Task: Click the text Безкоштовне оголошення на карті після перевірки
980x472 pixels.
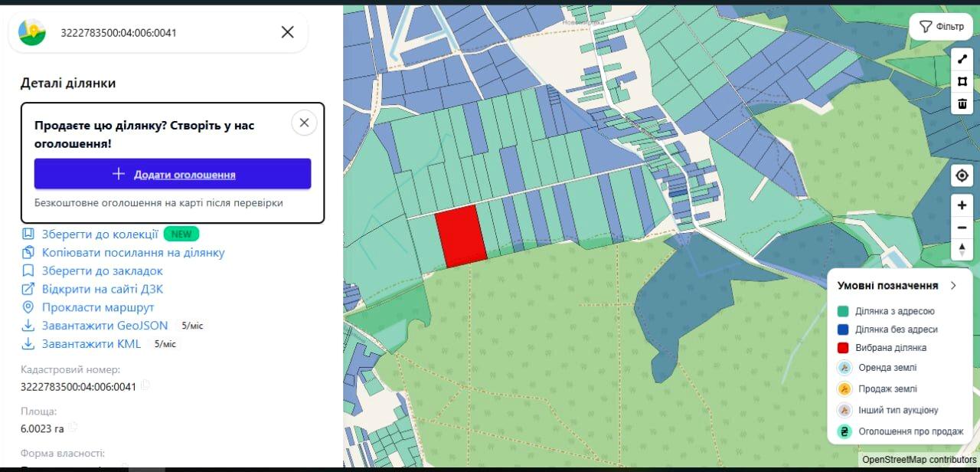Action: 158,203
